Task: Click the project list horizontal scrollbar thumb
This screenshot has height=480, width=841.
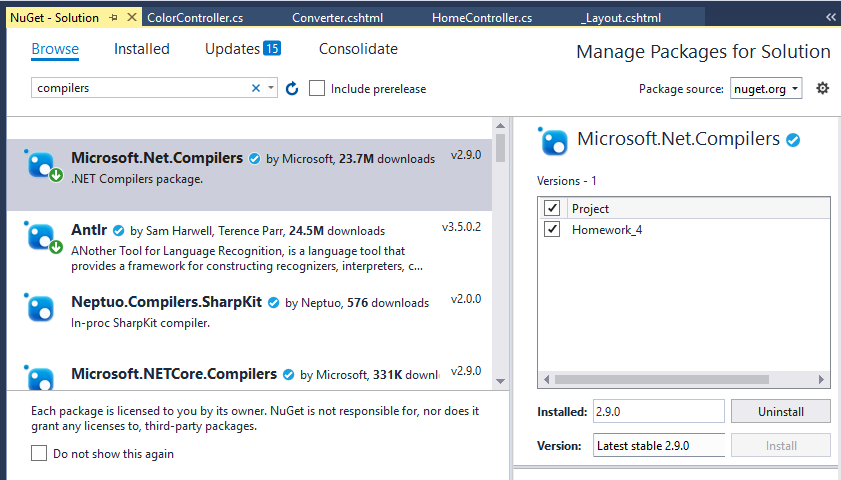Action: [662, 379]
